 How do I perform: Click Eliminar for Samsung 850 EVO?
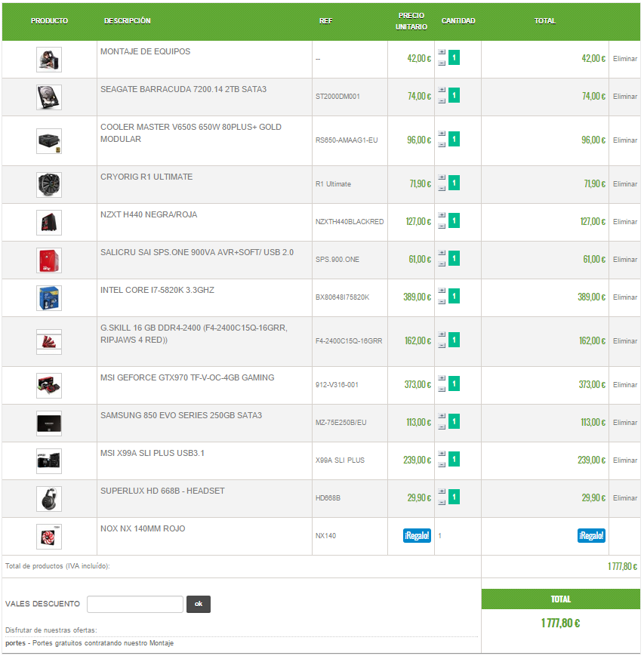(625, 423)
